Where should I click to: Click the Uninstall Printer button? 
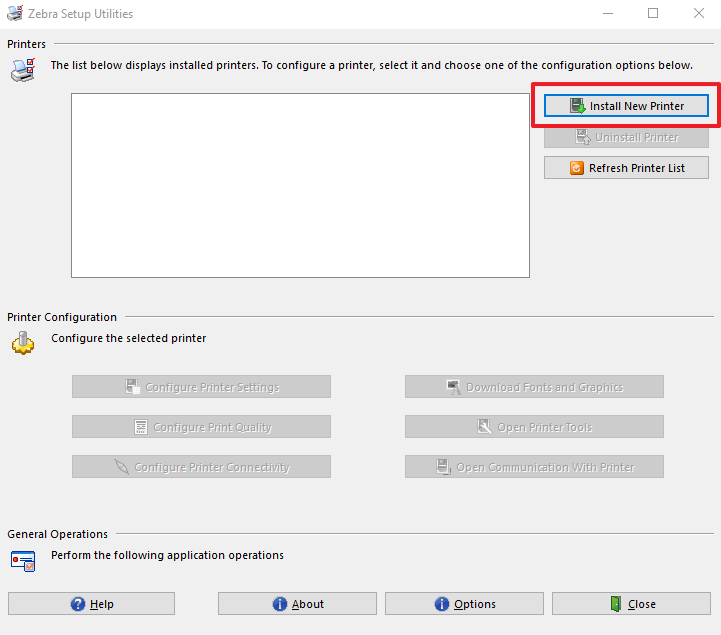pos(626,137)
